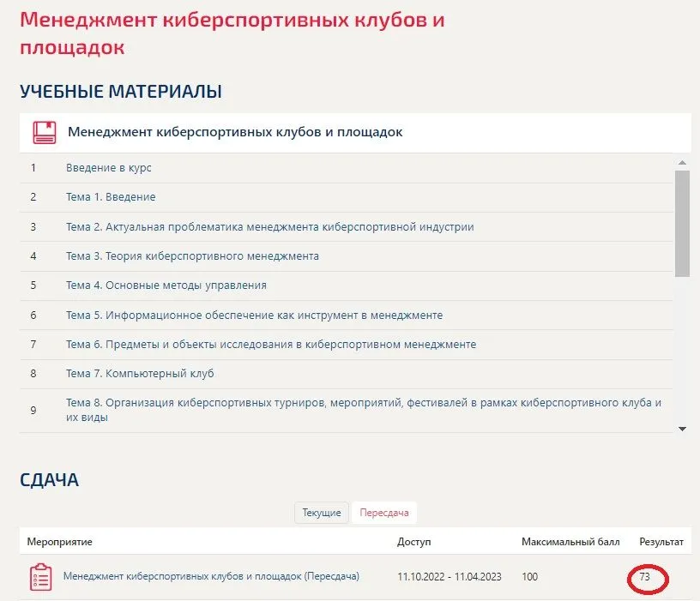Click the red book icon beside course title
Viewport: 700px width, 601px height.
45,132
